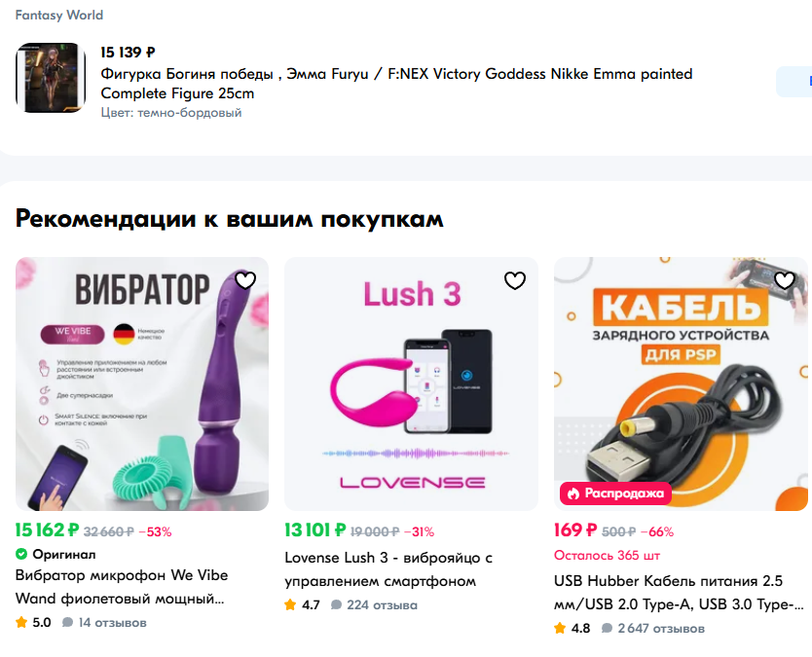Click star rating 5.0 icon

(21, 622)
